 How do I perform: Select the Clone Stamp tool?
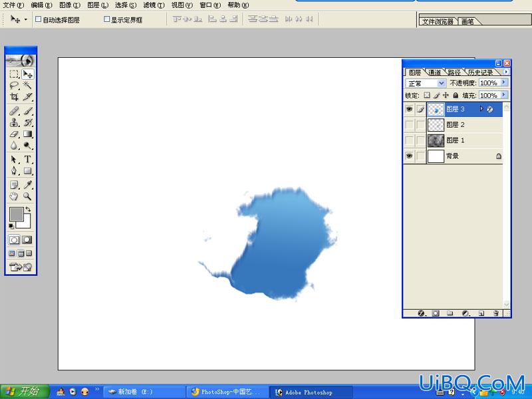coord(14,122)
